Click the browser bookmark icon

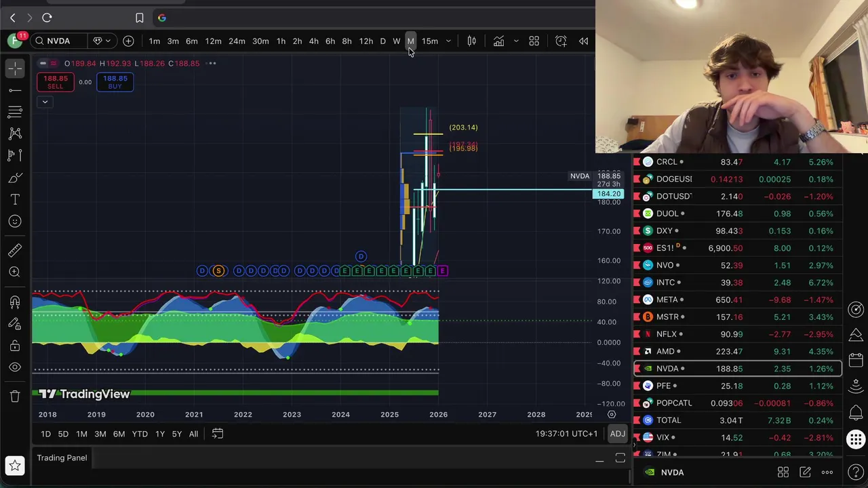140,18
